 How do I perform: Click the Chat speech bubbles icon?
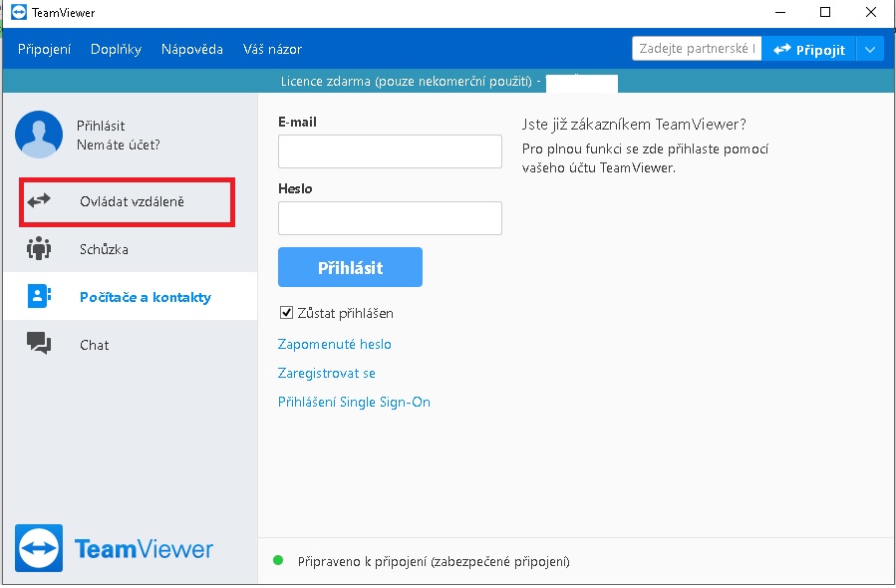39,344
